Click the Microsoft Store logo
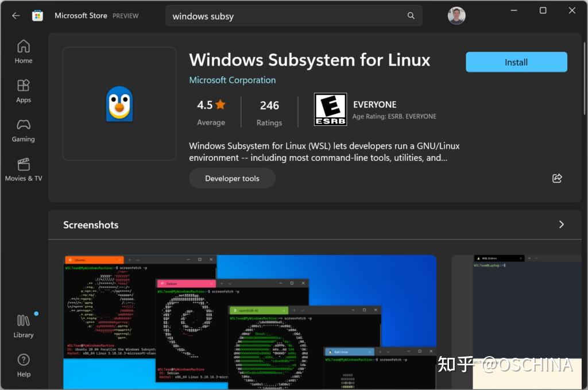588x390 pixels. pos(38,15)
